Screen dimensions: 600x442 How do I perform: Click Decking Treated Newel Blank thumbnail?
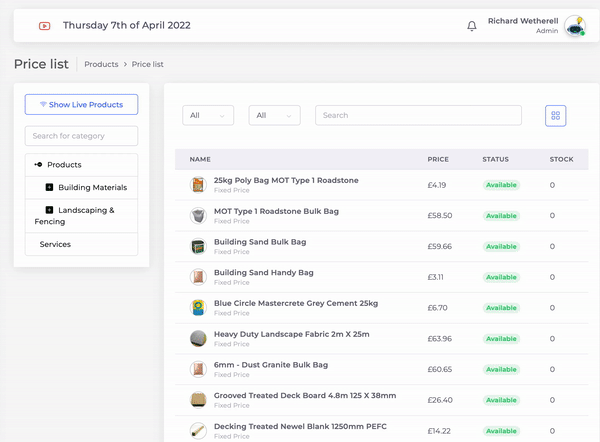click(x=198, y=431)
